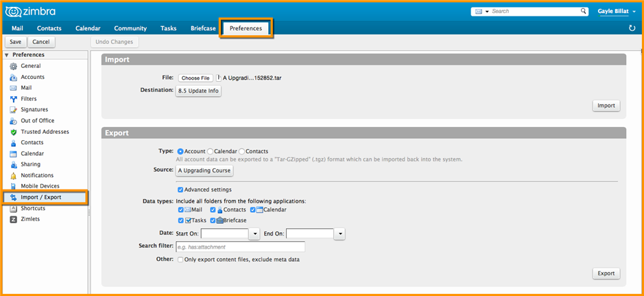Click the mail envelope icon in search box
644x296 pixels.
click(479, 12)
